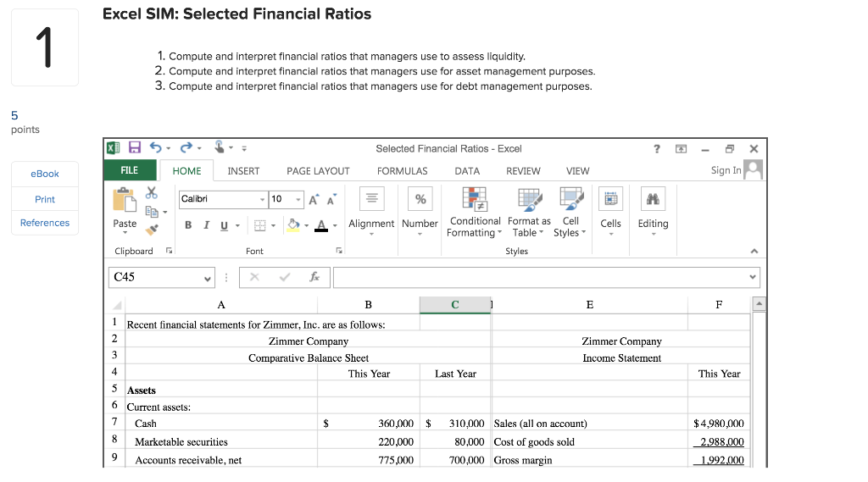
Task: Click the Save floppy disk icon
Action: (x=135, y=147)
